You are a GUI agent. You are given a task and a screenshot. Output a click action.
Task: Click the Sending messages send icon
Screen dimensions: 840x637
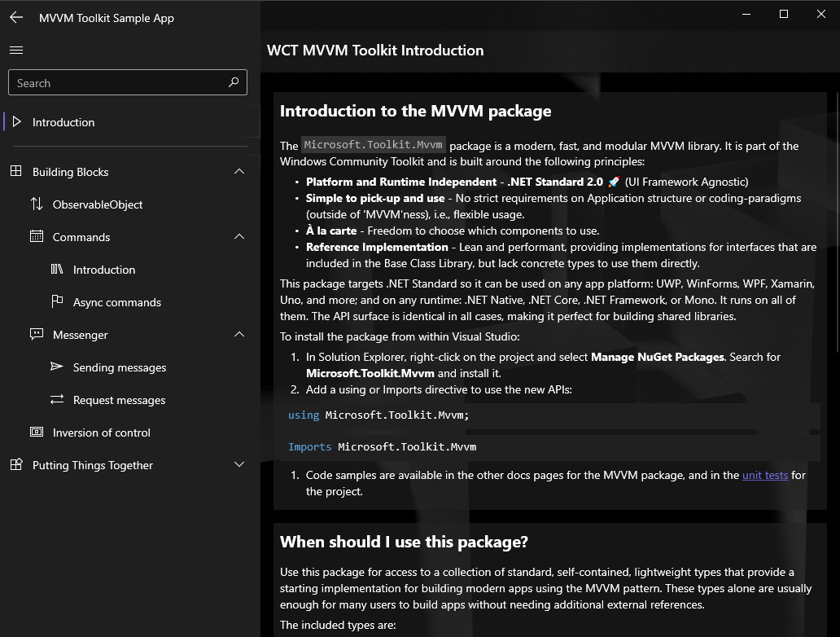coord(57,367)
